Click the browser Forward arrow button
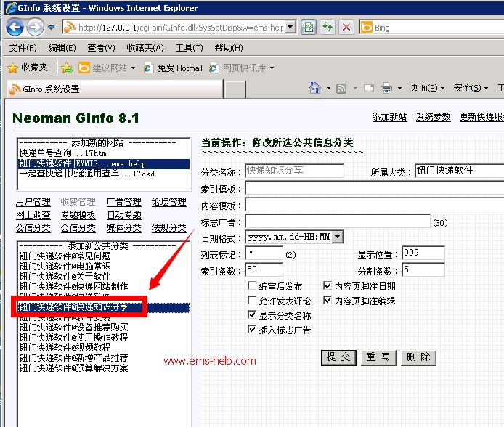 tap(35, 27)
